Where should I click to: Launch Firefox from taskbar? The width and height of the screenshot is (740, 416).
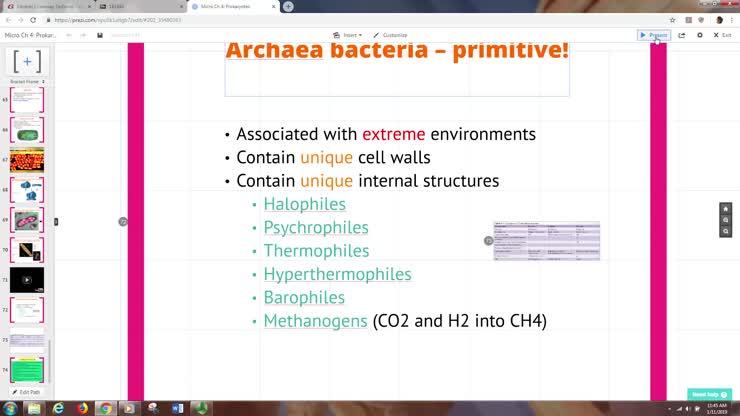tap(82, 408)
